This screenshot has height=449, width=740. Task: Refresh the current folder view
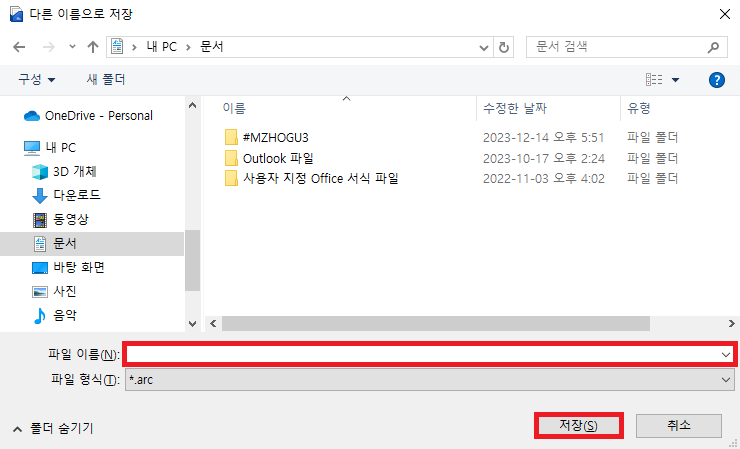click(x=504, y=47)
